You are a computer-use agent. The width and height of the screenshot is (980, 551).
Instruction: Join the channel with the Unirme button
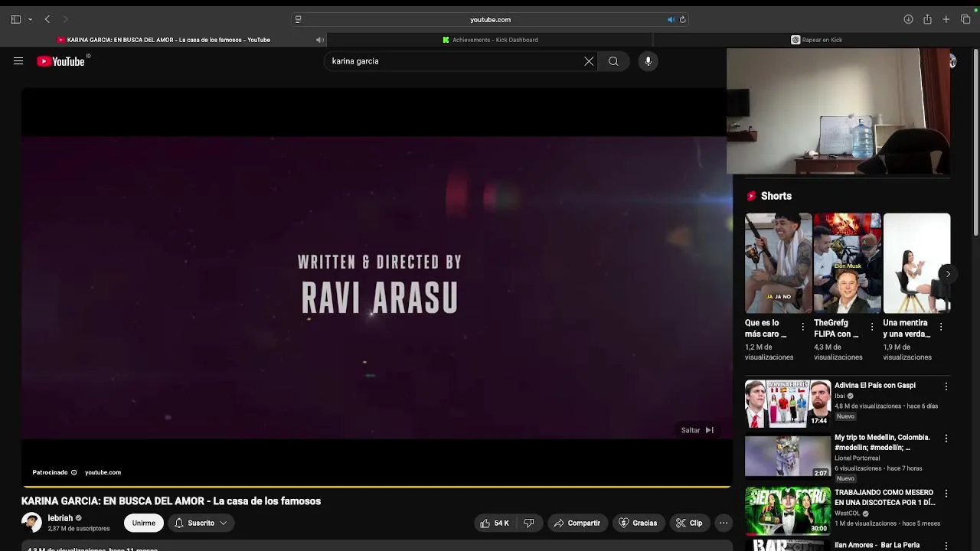pyautogui.click(x=144, y=523)
